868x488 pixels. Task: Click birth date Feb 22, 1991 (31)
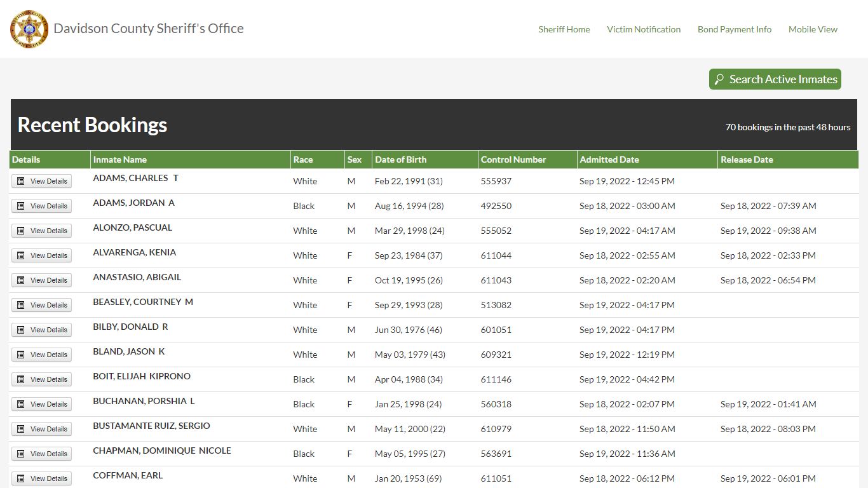[409, 181]
